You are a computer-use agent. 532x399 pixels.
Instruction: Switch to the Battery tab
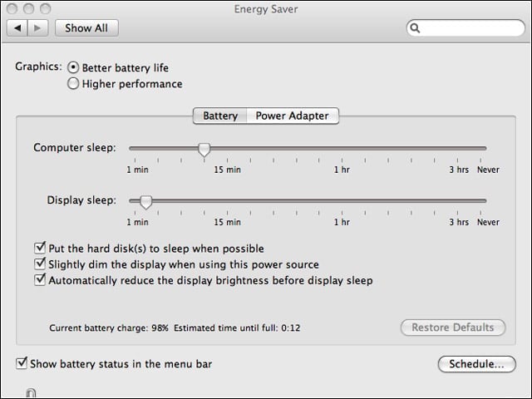tap(219, 116)
